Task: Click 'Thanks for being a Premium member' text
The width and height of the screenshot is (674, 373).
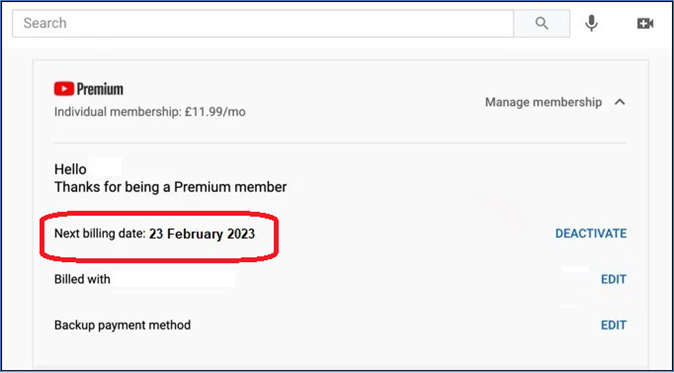Action: click(x=171, y=187)
